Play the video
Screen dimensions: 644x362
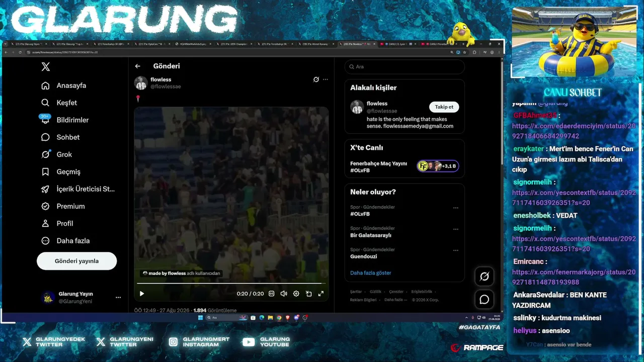tap(142, 294)
